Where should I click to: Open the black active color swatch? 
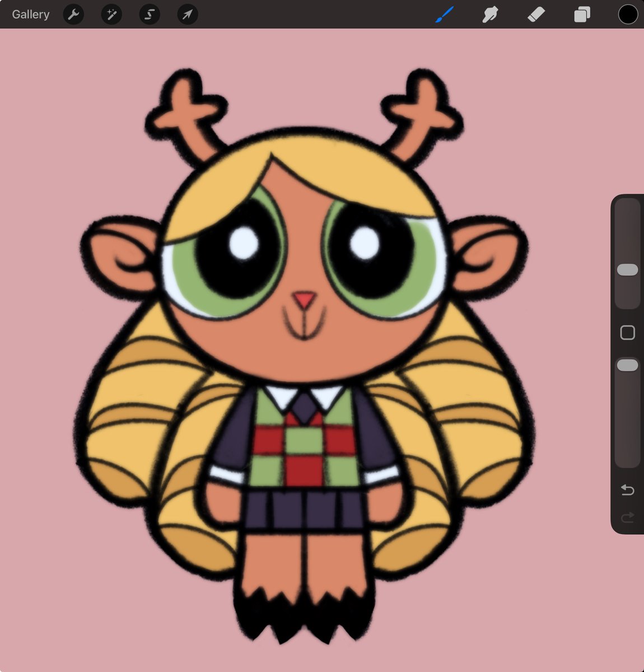click(x=628, y=15)
